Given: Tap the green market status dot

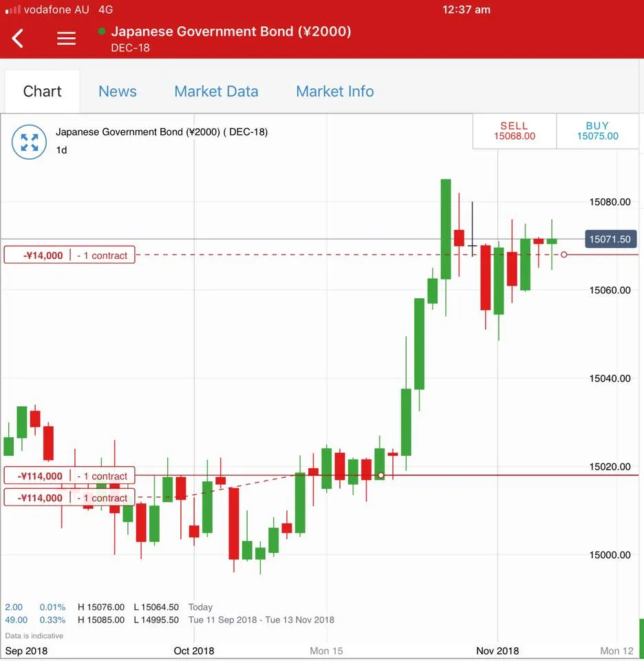Looking at the screenshot, I should [102, 31].
